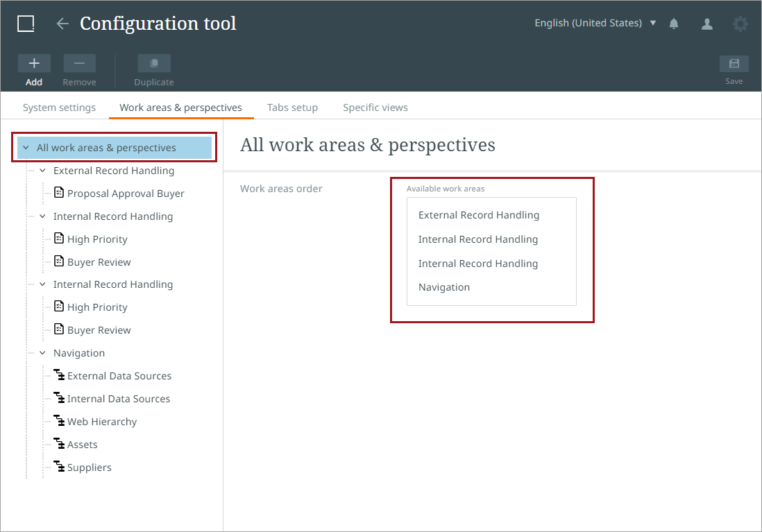This screenshot has height=532, width=762.
Task: Select External Record Handling in Available work areas
Action: [x=479, y=215]
